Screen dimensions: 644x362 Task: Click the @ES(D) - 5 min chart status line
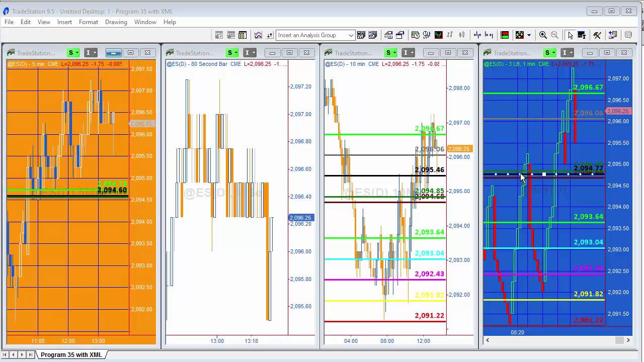(68, 64)
